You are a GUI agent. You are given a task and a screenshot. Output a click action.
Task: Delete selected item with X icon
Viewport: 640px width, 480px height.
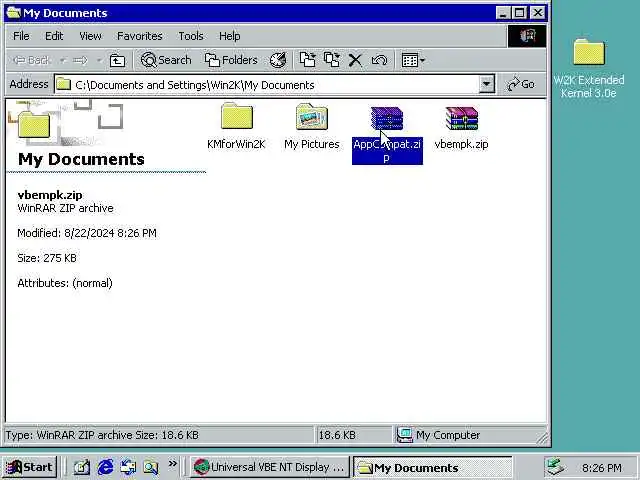tap(355, 60)
